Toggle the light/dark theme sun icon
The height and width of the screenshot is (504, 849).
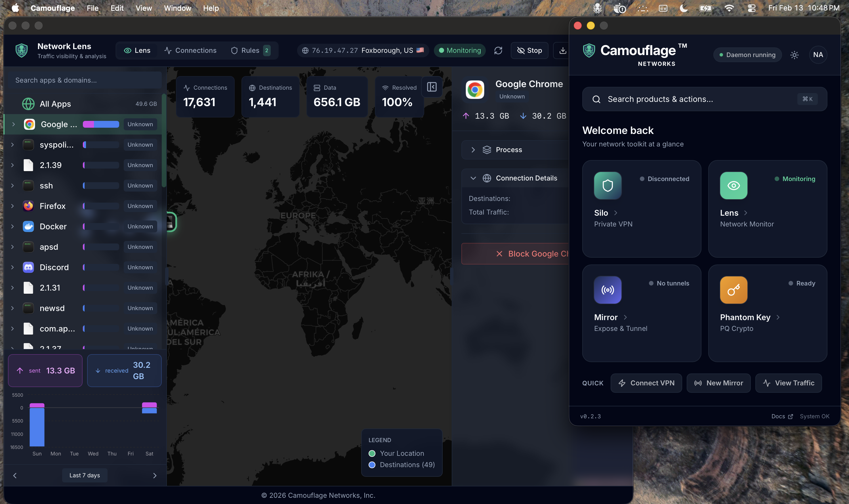click(x=794, y=55)
